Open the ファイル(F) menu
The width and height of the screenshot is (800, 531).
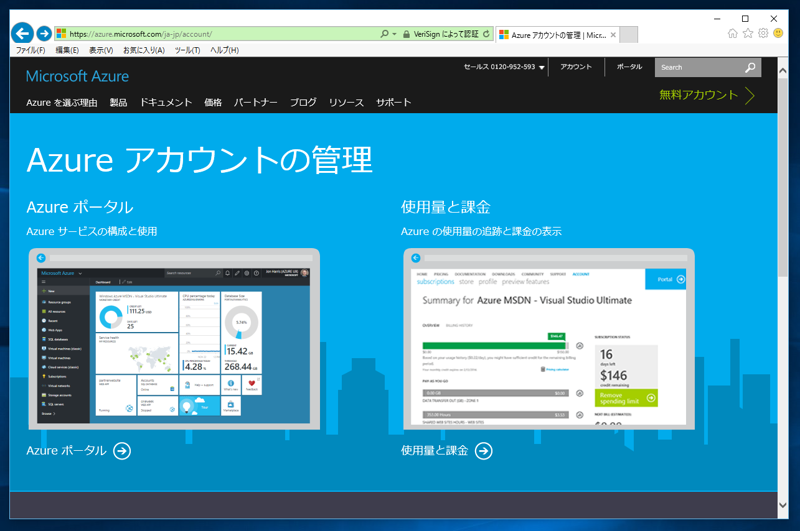click(30, 50)
